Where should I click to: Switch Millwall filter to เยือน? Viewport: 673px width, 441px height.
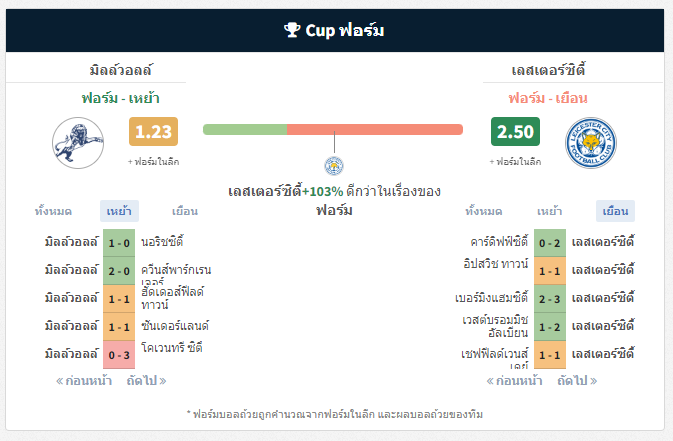click(x=185, y=211)
